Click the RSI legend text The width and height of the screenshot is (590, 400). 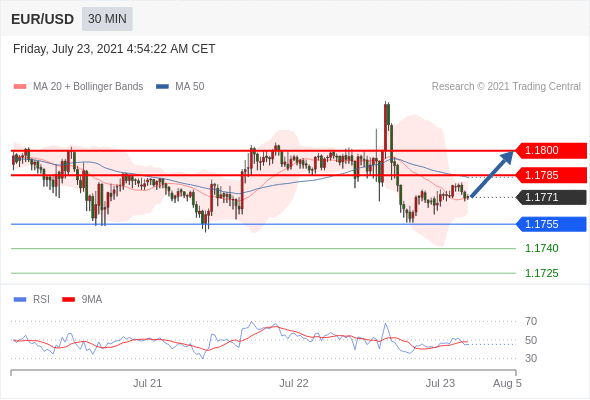(41, 300)
